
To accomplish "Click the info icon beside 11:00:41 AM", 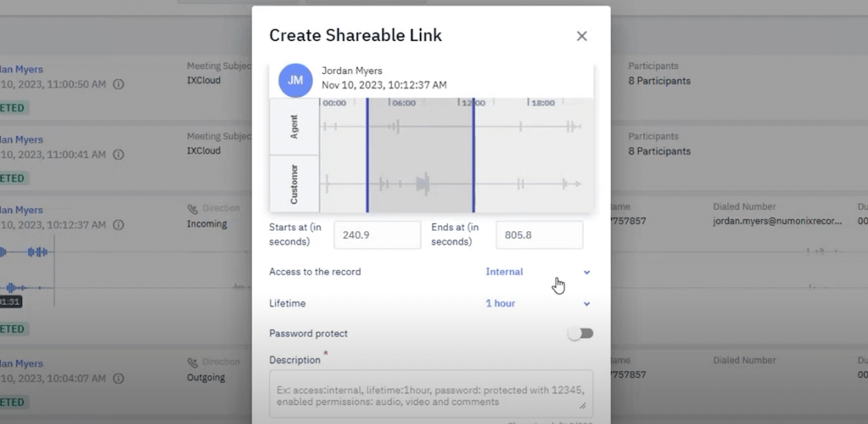I will (x=119, y=154).
